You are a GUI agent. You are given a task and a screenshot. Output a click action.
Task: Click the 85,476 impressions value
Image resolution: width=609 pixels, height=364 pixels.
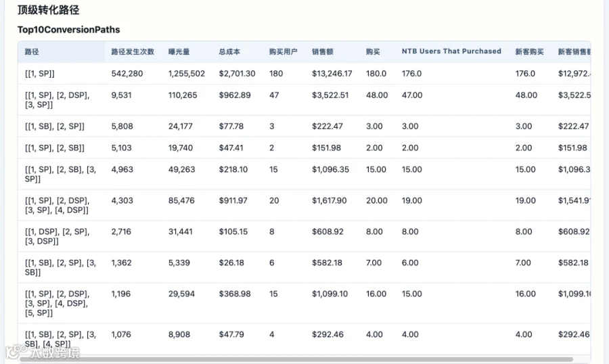click(181, 200)
